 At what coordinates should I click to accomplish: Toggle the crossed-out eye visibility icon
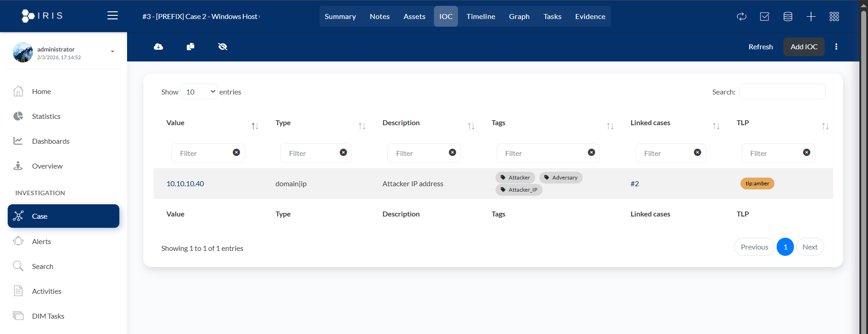click(222, 47)
